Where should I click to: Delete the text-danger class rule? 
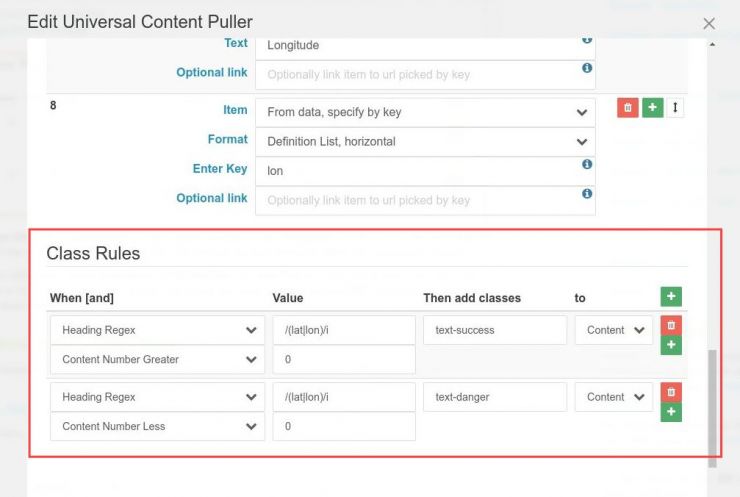671,392
